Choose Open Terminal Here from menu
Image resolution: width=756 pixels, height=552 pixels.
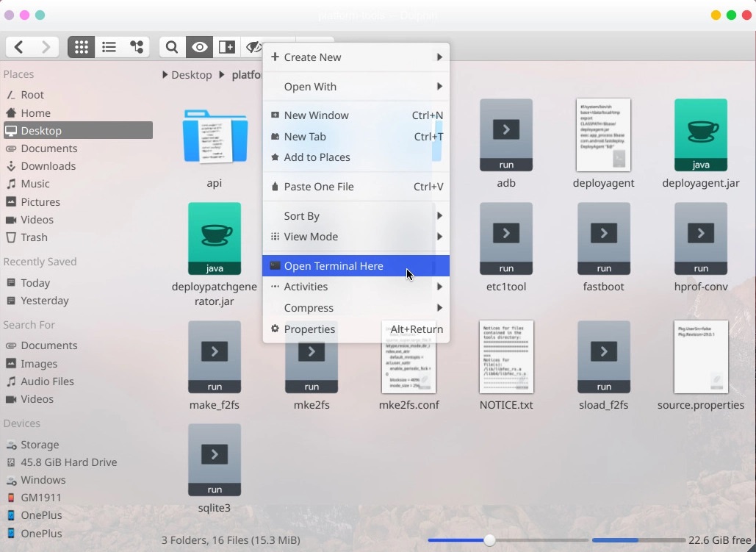coord(334,266)
